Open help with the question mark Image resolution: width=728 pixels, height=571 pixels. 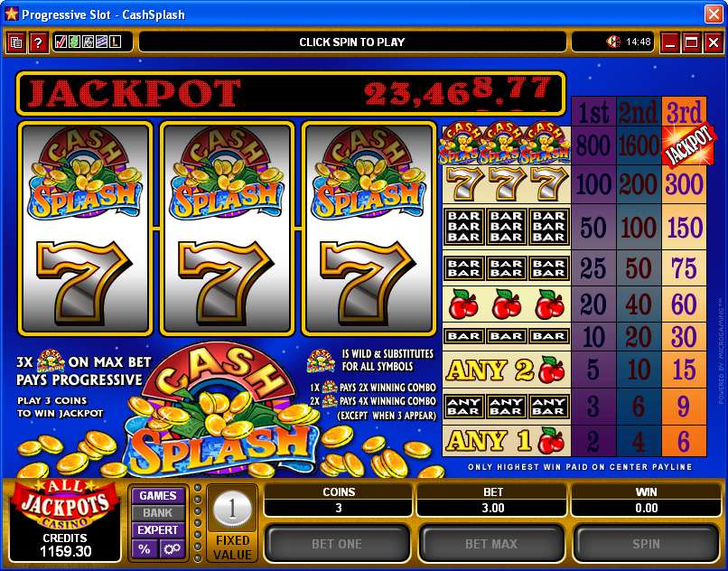[39, 42]
